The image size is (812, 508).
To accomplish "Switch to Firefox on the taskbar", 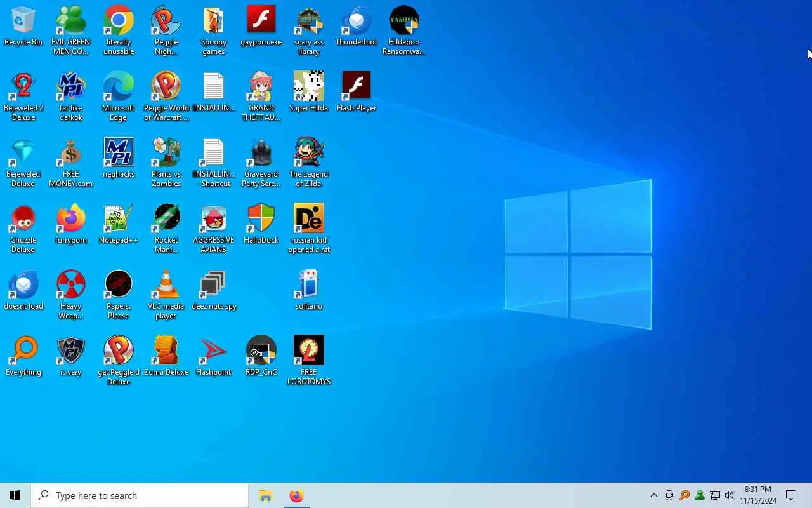I will click(296, 495).
